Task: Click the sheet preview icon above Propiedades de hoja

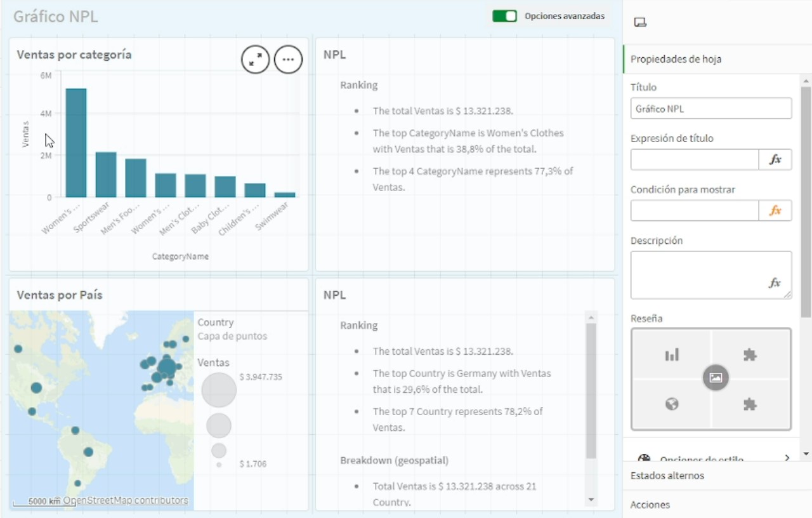Action: (641, 22)
